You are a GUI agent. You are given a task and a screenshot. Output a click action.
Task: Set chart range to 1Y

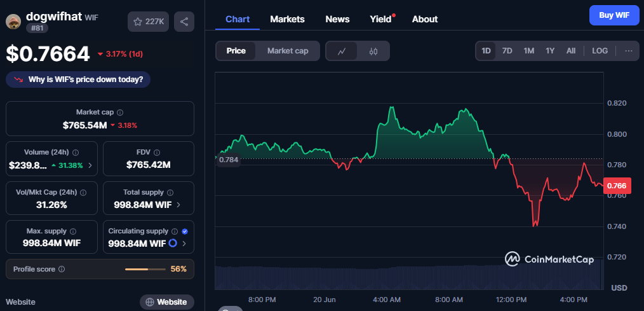click(x=550, y=51)
